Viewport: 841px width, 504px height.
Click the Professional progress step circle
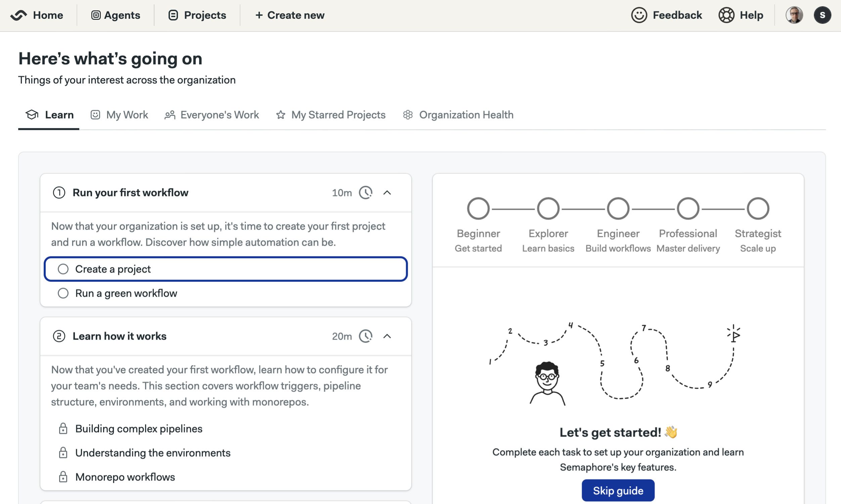point(688,208)
